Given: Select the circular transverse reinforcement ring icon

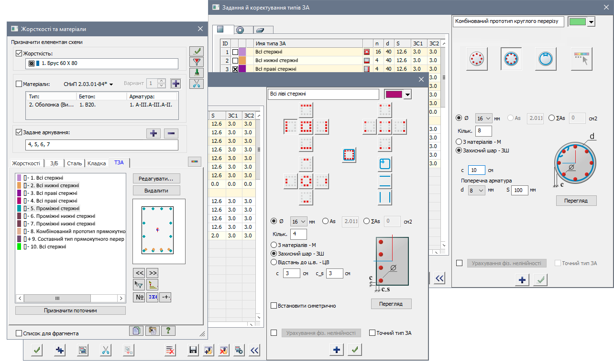Looking at the screenshot, I should (546, 58).
